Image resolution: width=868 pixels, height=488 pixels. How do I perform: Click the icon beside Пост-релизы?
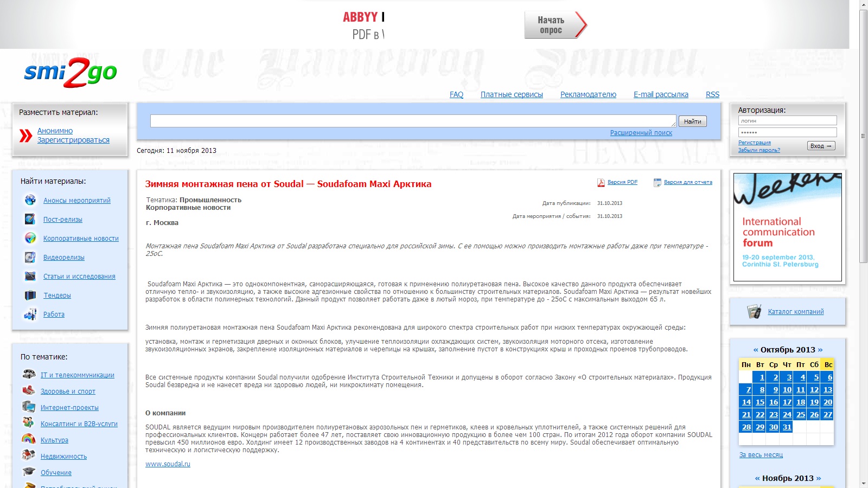pos(30,219)
